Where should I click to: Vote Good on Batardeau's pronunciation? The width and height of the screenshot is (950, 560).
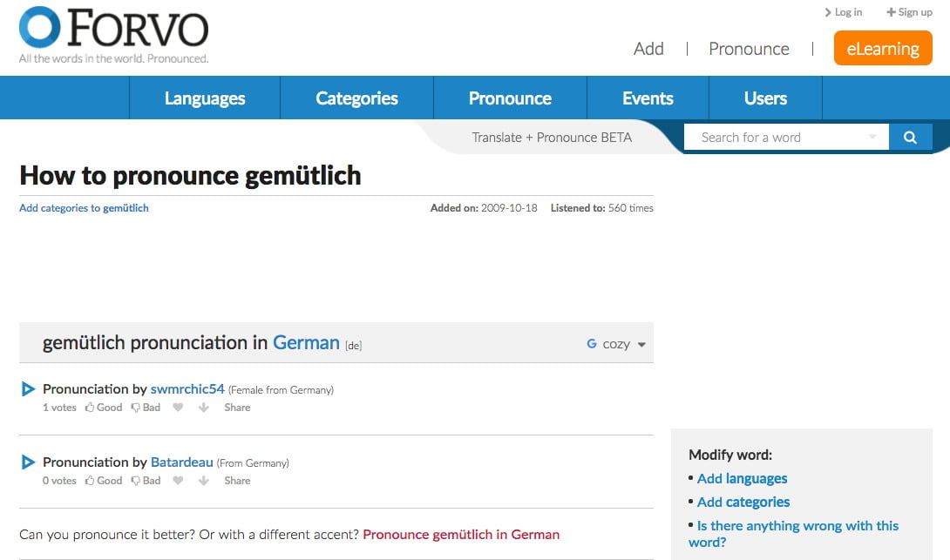[104, 481]
